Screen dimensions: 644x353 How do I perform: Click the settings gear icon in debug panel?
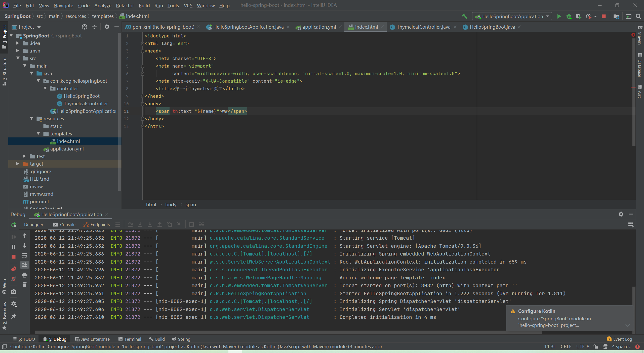tap(621, 214)
